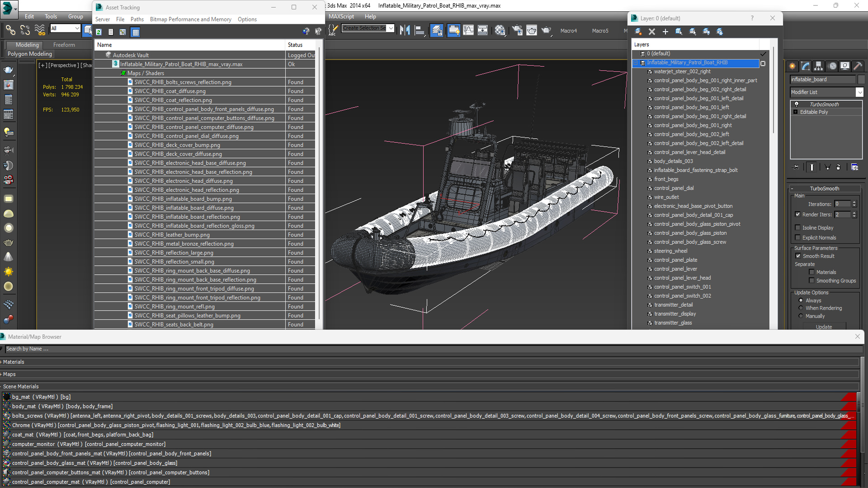Switch to the Freeform ribbon tab
This screenshot has height=488, width=868.
64,45
